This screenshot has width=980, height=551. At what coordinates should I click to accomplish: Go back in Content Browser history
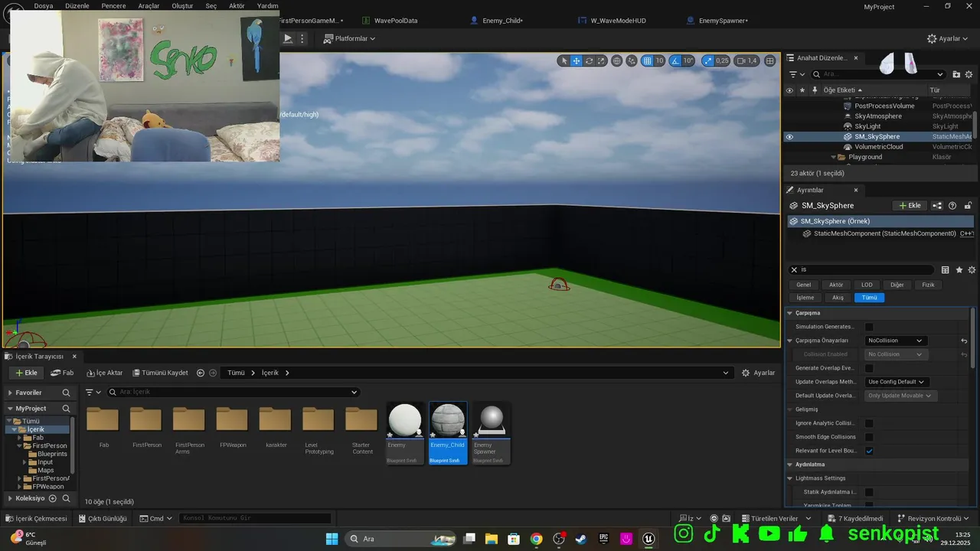[x=201, y=373]
